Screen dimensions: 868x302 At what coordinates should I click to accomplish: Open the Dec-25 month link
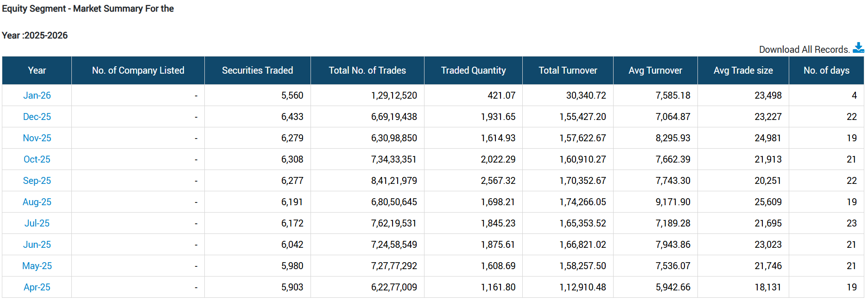pyautogui.click(x=37, y=117)
